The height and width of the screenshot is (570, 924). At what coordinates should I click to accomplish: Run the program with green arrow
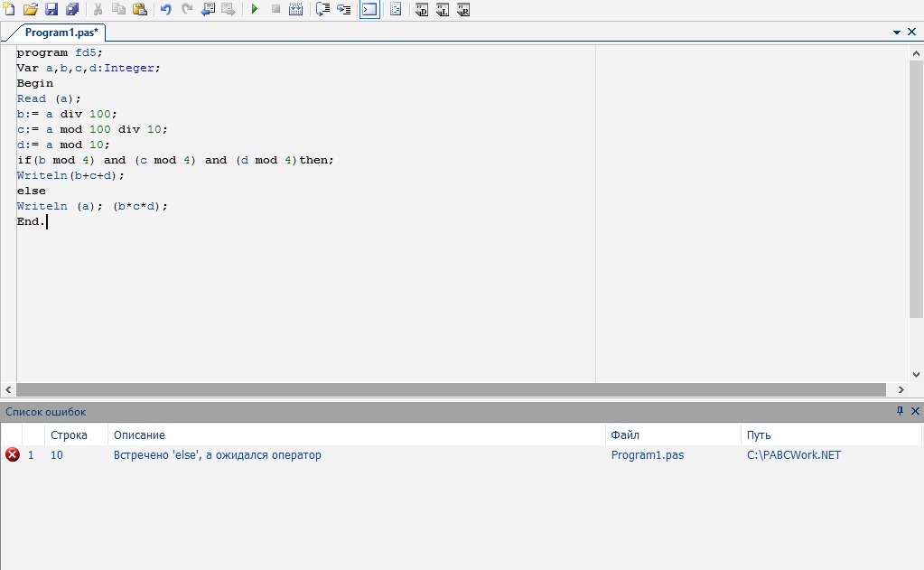(255, 10)
